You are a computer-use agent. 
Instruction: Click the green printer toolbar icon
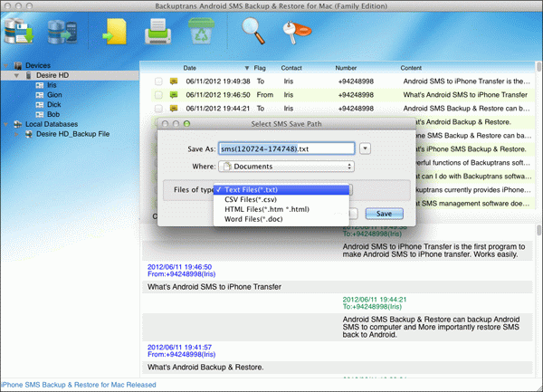pos(157,32)
